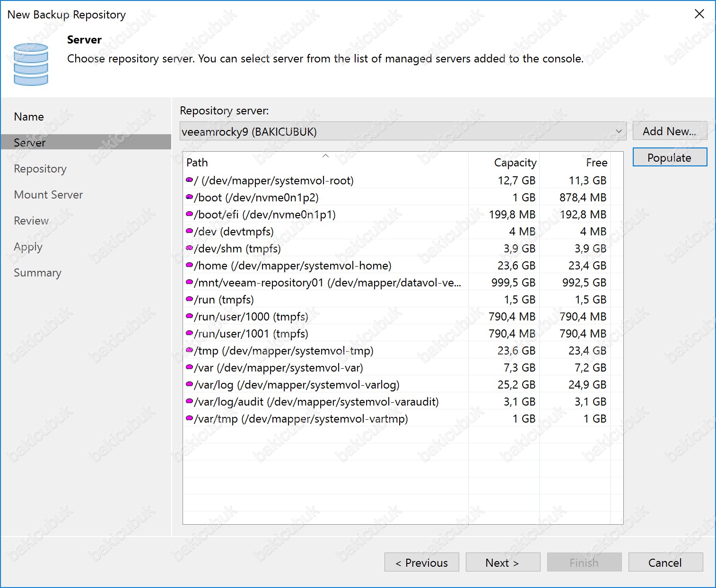Image resolution: width=716 pixels, height=588 pixels.
Task: Click the volume icon for root systemvol-root
Action: click(x=190, y=180)
